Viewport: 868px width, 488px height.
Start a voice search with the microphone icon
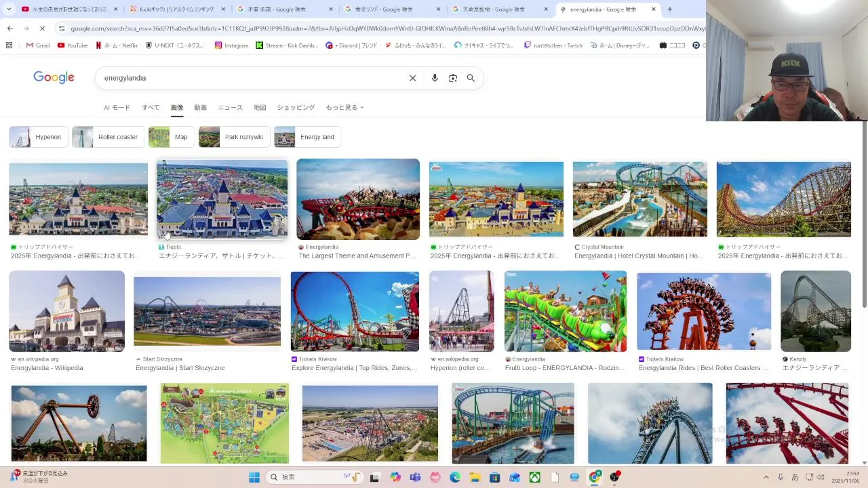point(435,78)
